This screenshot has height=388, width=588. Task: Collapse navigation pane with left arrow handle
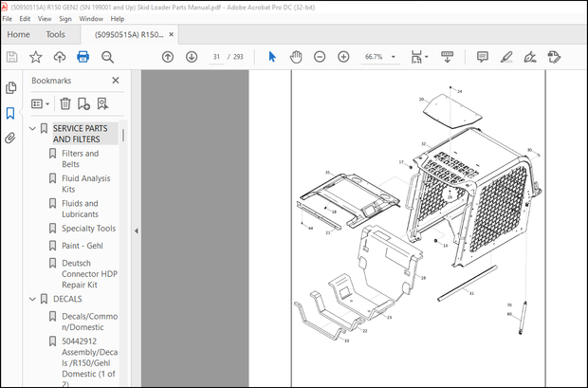pos(137,231)
